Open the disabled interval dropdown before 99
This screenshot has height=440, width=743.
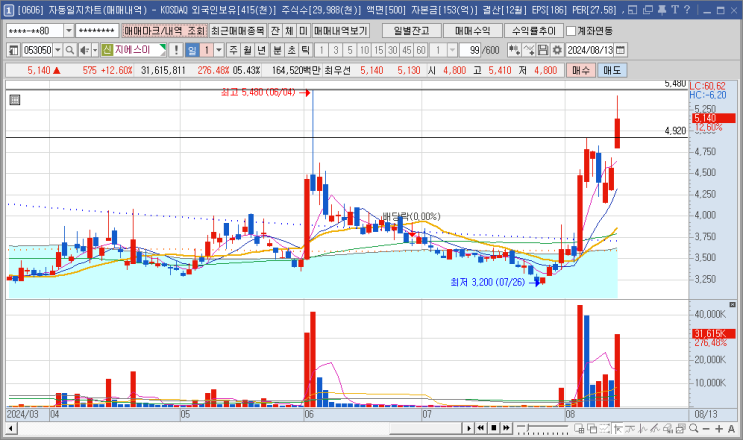click(452, 50)
